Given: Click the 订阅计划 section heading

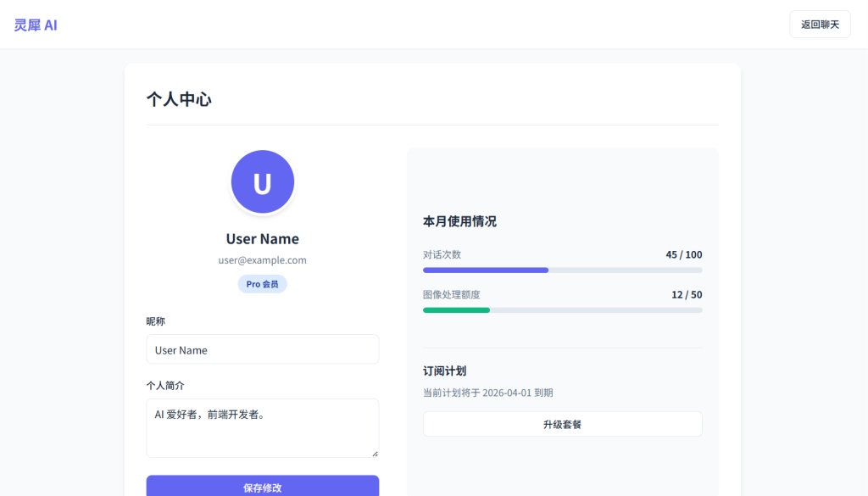Looking at the screenshot, I should tap(444, 371).
